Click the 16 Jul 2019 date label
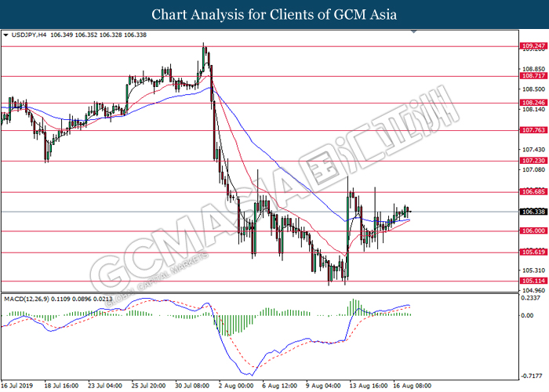Viewport: 549px width, 392px height. coord(17,386)
